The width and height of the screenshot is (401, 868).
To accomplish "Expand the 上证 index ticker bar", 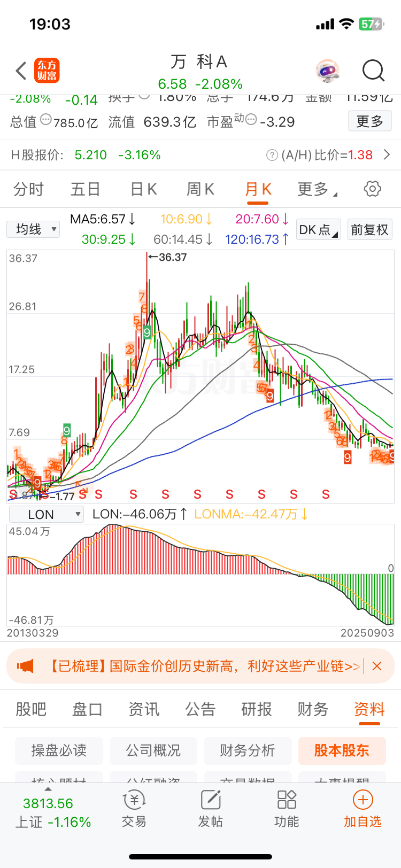I will tap(48, 789).
